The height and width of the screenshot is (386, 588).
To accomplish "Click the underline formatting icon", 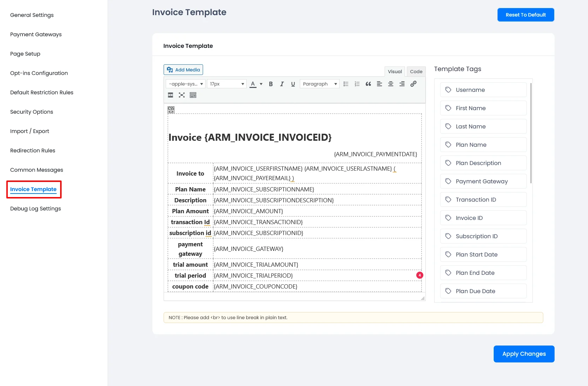I will tap(293, 84).
